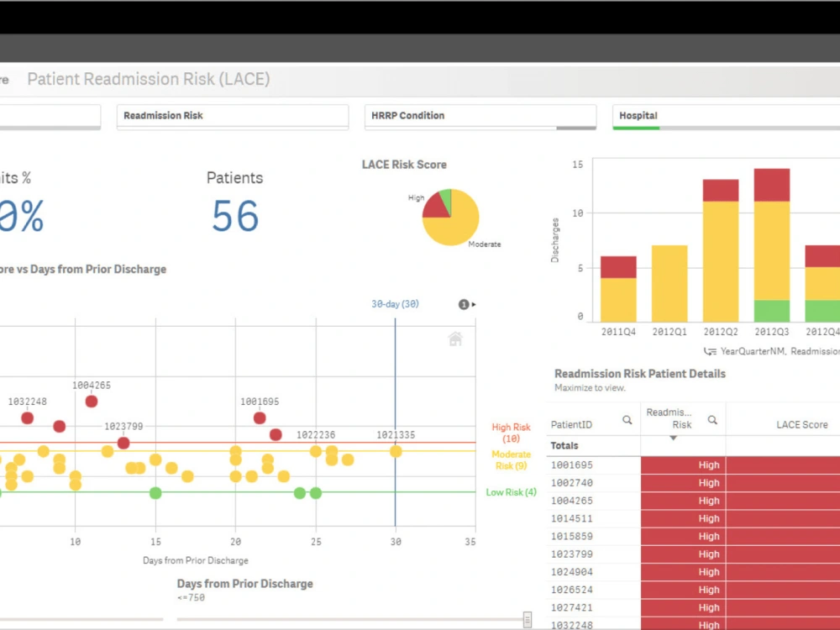Click the Readmission Risk Patient Details title
Screen dimensions: 840x630
(639, 374)
